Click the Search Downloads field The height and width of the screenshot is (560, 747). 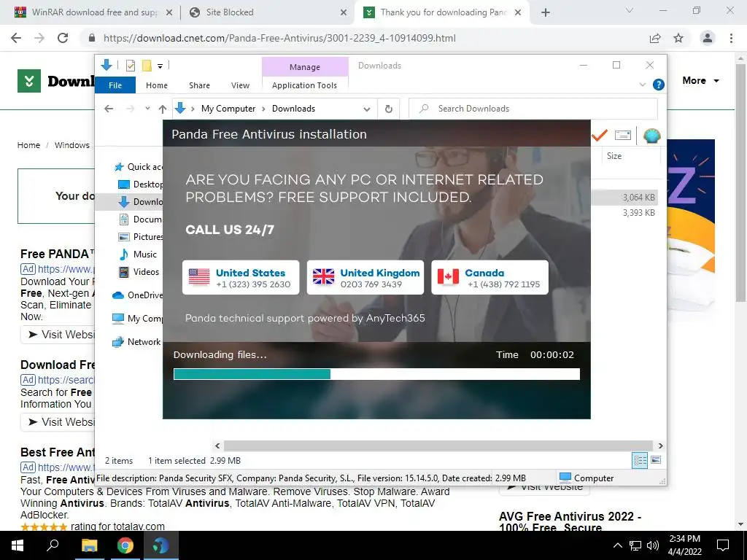click(x=533, y=109)
